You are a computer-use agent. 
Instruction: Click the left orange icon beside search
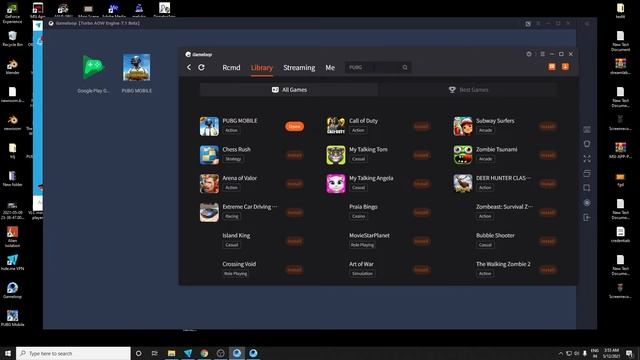coord(552,67)
